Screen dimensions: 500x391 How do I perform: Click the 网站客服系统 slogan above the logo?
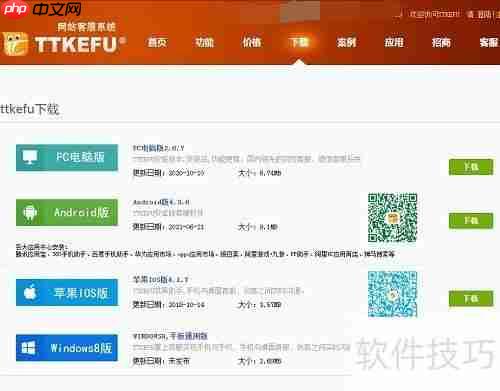pyautogui.click(x=86, y=27)
